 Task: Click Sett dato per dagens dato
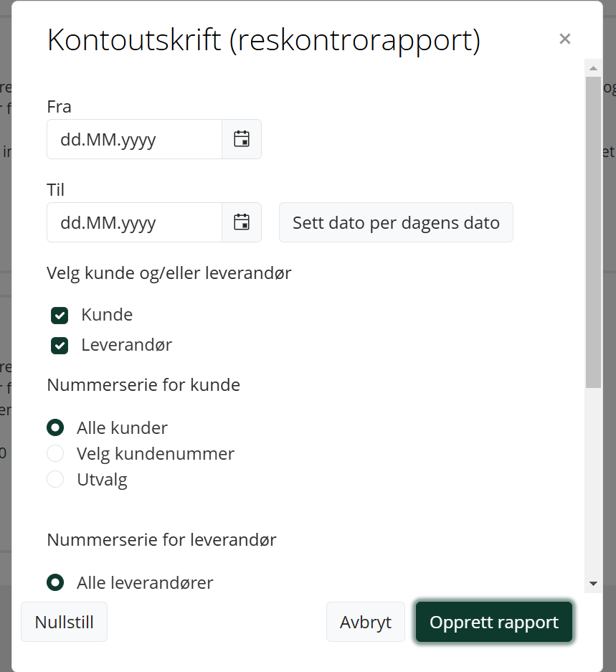pos(396,222)
